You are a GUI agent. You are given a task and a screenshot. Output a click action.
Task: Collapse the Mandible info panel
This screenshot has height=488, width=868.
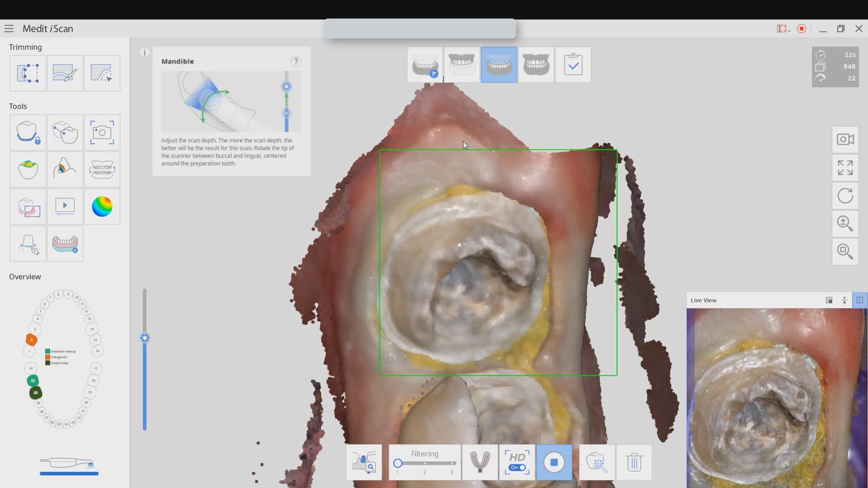[x=145, y=52]
